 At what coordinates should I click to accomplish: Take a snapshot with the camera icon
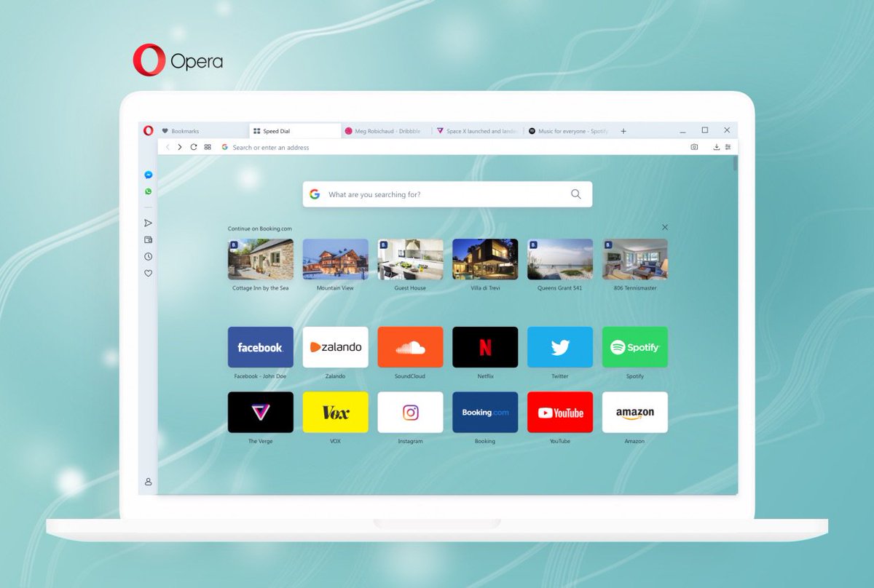pos(694,147)
